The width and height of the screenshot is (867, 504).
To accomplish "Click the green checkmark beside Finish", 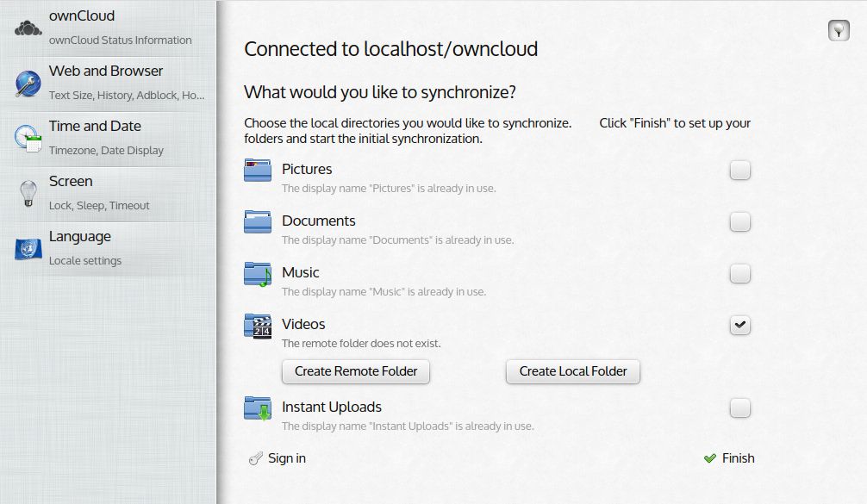I will (710, 458).
